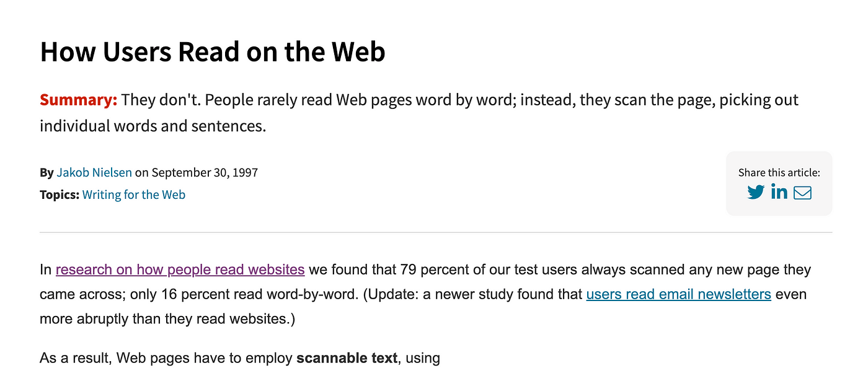Viewport: 868px width, 376px height.
Task: Click the Share this article label
Action: coord(779,173)
